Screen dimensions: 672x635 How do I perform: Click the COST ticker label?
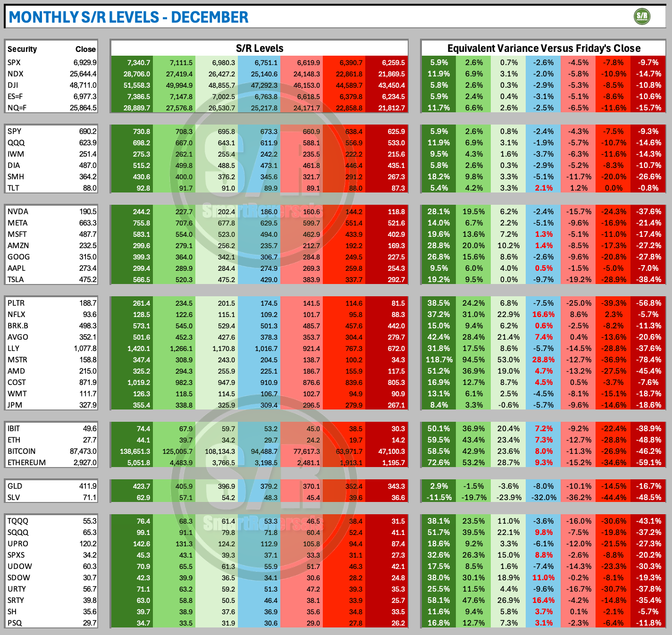click(17, 382)
